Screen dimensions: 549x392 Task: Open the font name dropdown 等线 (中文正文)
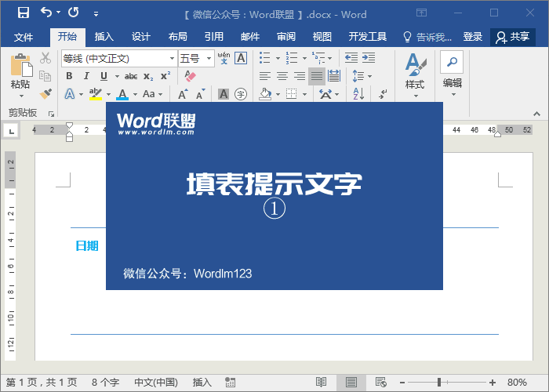tap(173, 59)
